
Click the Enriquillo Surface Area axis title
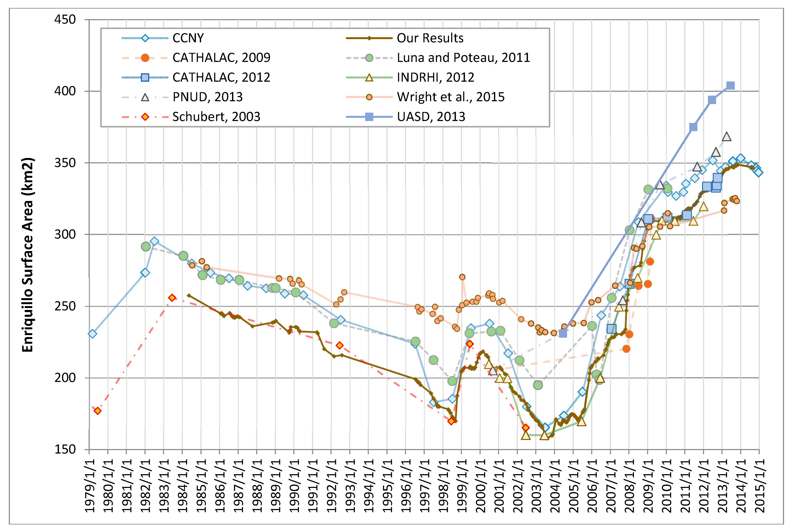28,255
